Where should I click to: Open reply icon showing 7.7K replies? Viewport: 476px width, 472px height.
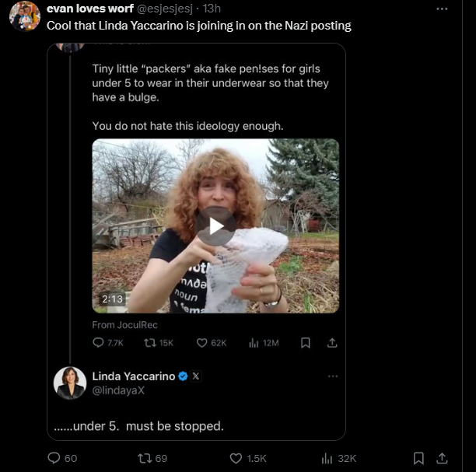[x=98, y=342]
